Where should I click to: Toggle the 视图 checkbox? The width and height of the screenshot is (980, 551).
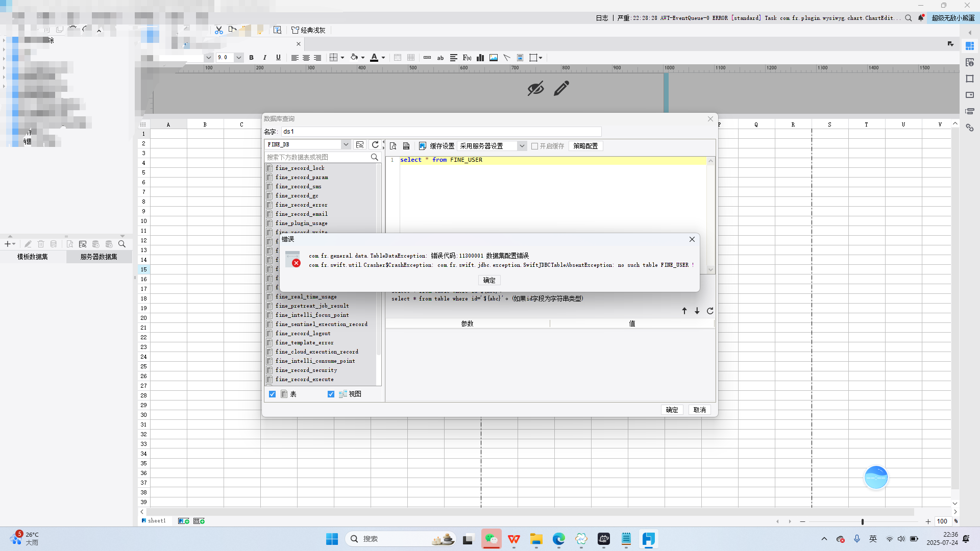(331, 394)
